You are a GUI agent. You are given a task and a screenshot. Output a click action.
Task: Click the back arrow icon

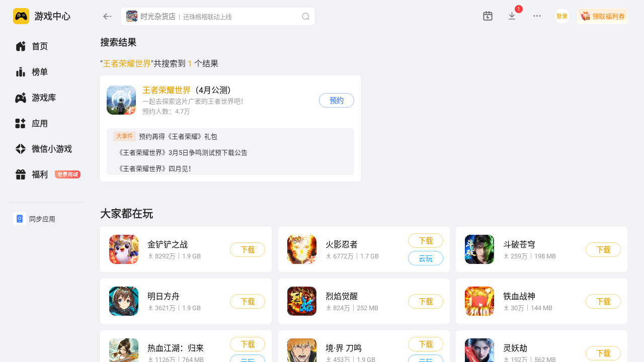tap(107, 17)
